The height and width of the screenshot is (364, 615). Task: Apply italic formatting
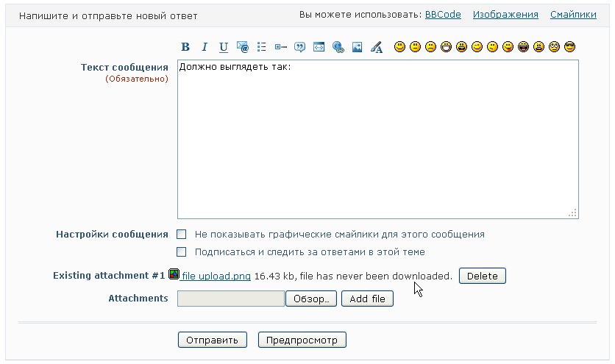(x=205, y=47)
